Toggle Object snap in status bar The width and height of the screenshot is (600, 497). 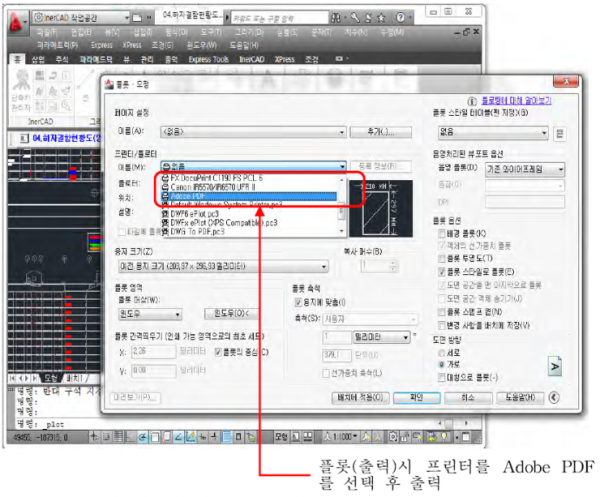pos(155,437)
